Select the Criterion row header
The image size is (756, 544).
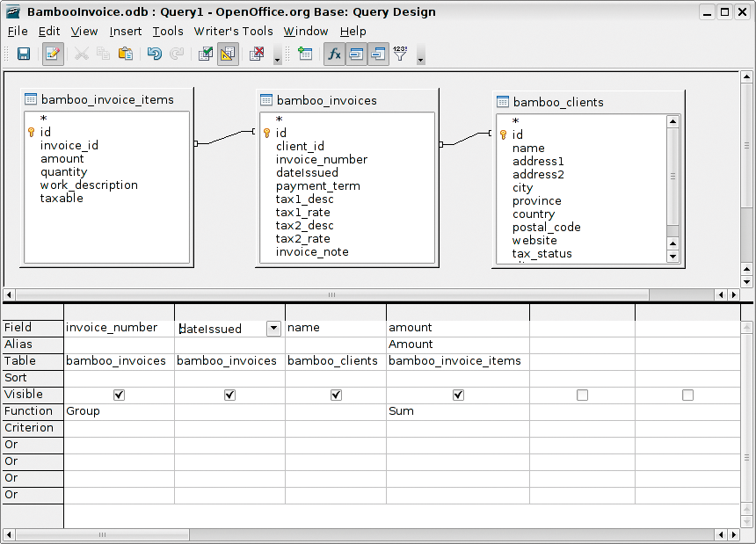(x=33, y=428)
